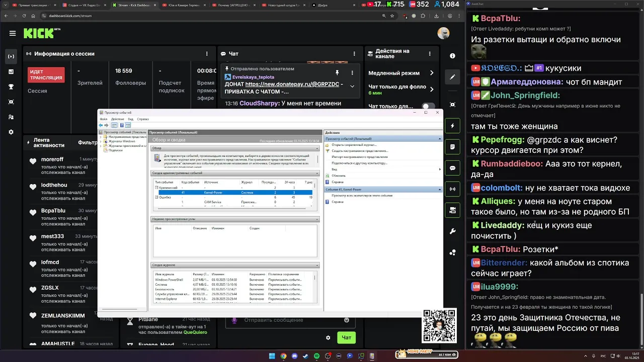Unpin the pinned chat message using the pin icon
Viewport: 644px width, 362px height.
(x=337, y=73)
